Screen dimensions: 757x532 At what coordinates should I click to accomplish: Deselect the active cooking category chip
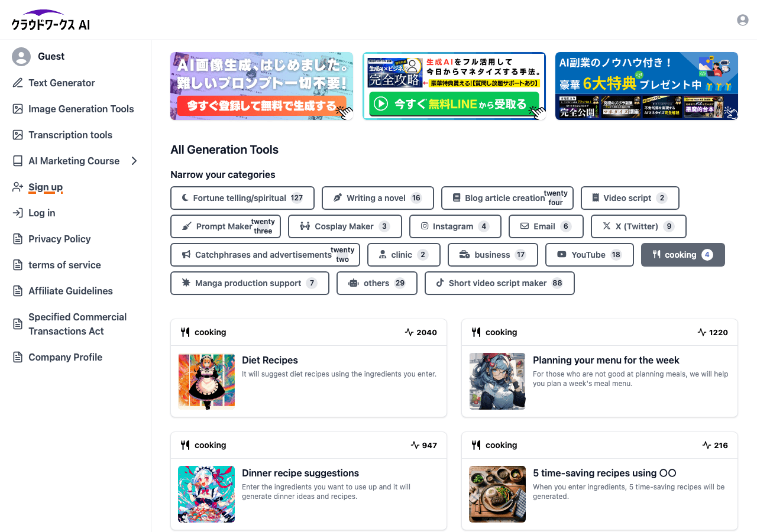click(683, 255)
